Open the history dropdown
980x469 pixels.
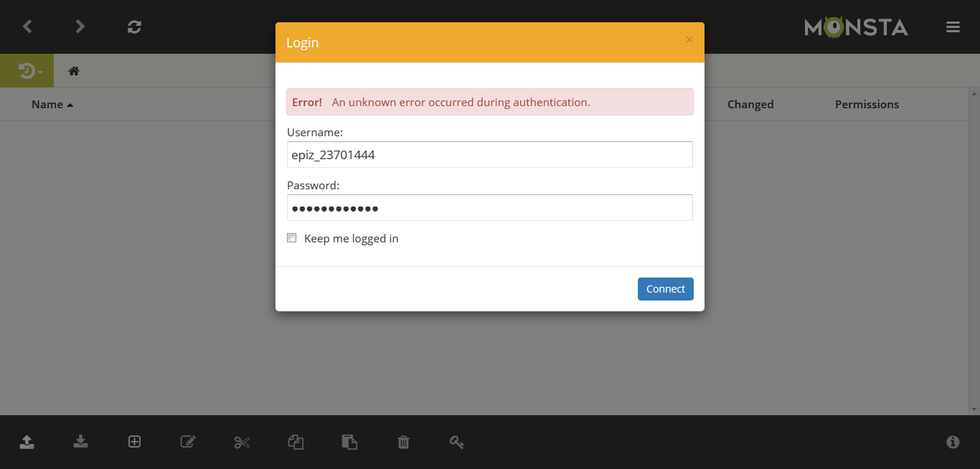(29, 71)
